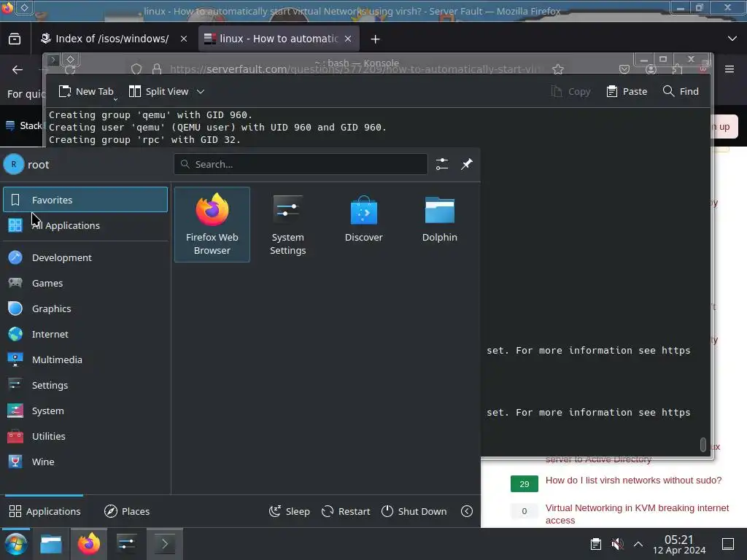
Task: Expand more session options arrow
Action: [467, 511]
